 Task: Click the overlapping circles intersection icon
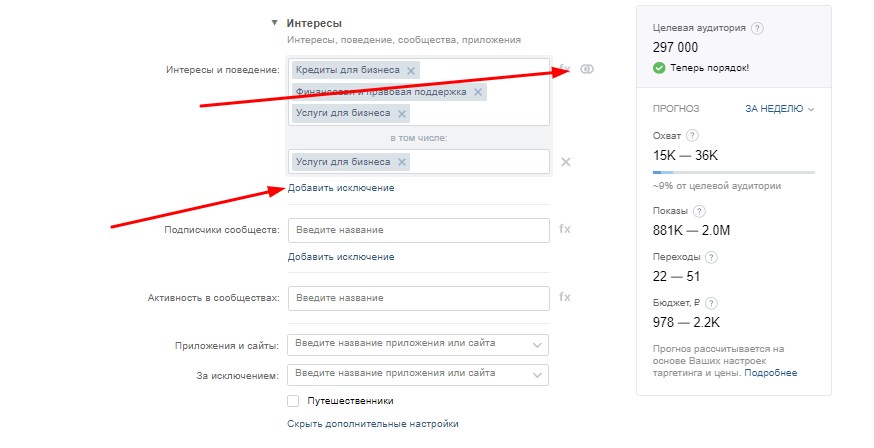point(587,69)
